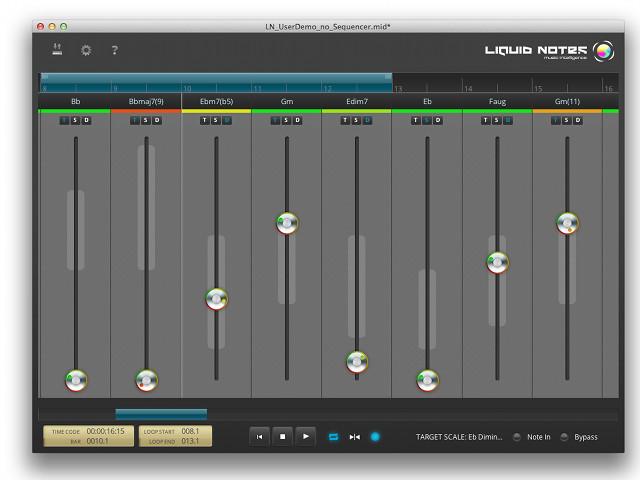This screenshot has width=640, height=480.
Task: Click the blue round record indicator
Action: click(x=376, y=437)
